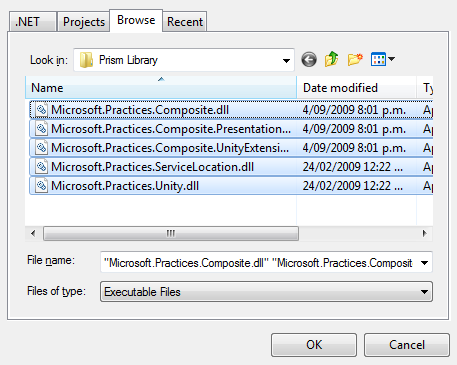
Task: Create a new folder icon
Action: pyautogui.click(x=355, y=59)
